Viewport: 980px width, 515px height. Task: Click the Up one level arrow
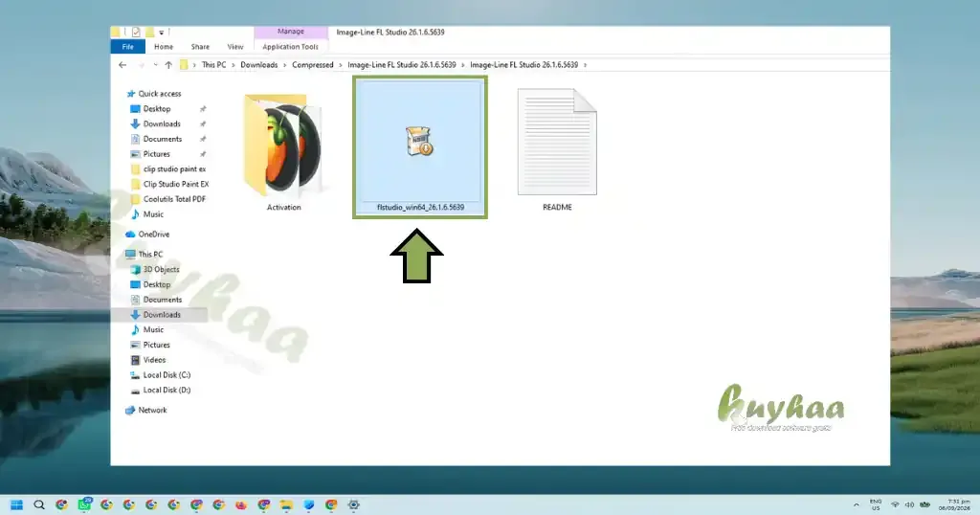pos(168,65)
